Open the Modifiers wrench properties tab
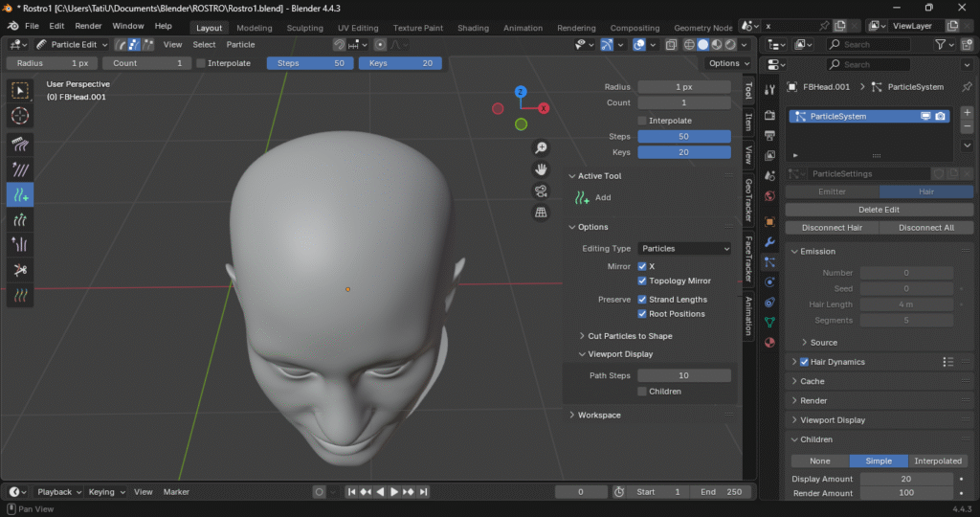Screen dimensions: 980x517 click(x=769, y=241)
